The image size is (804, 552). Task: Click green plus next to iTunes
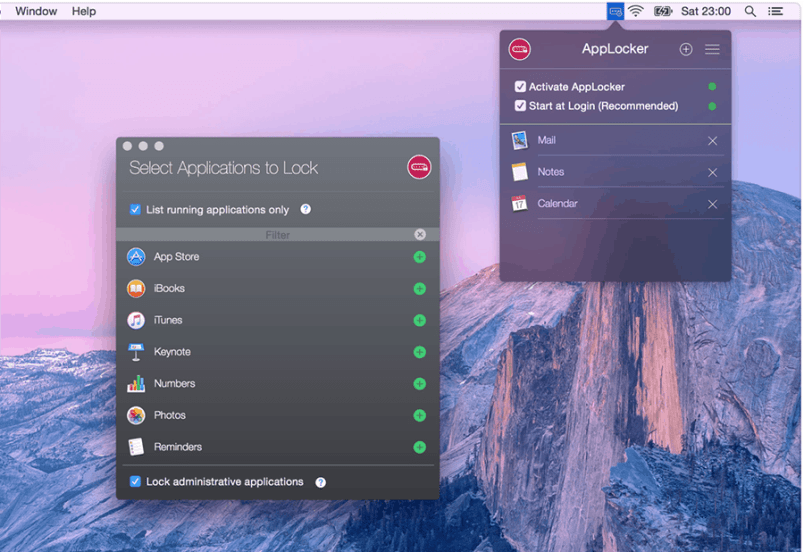point(419,321)
